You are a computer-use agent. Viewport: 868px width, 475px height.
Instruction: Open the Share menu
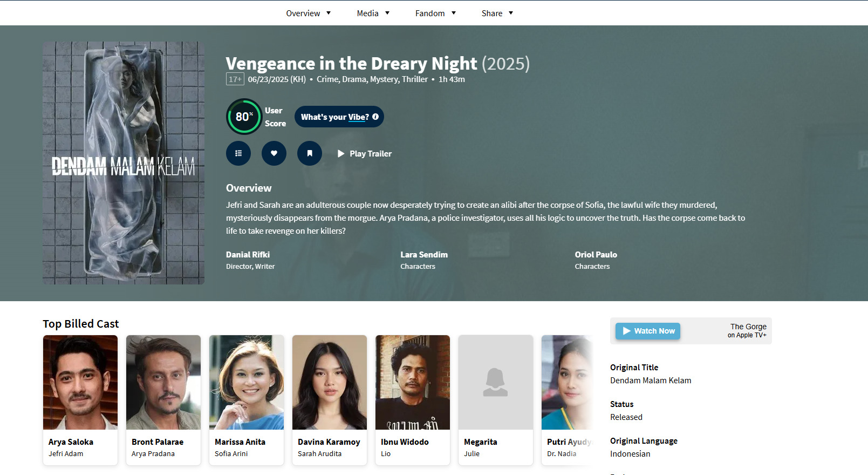click(x=497, y=13)
